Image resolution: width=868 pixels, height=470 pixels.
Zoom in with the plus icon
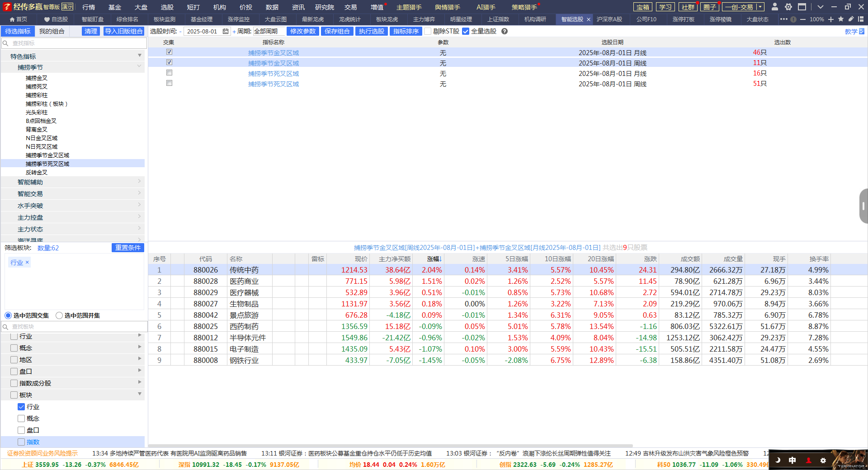coord(831,19)
